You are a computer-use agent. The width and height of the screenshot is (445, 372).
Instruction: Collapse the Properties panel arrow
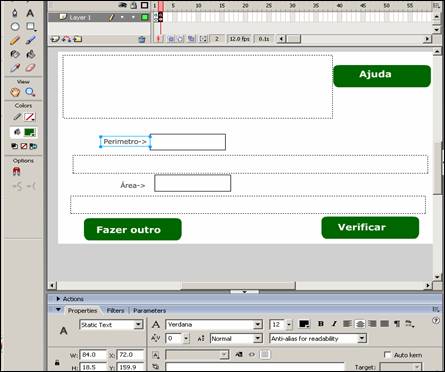58,310
